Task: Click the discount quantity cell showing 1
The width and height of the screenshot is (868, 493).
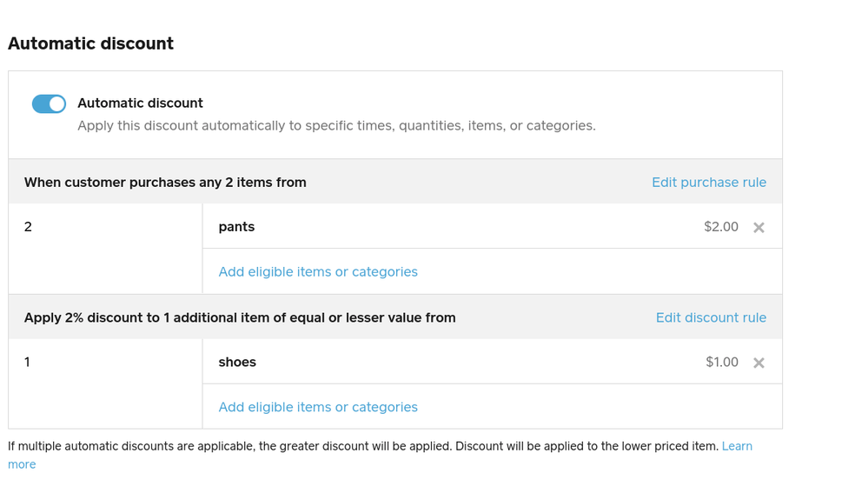Action: 28,363
